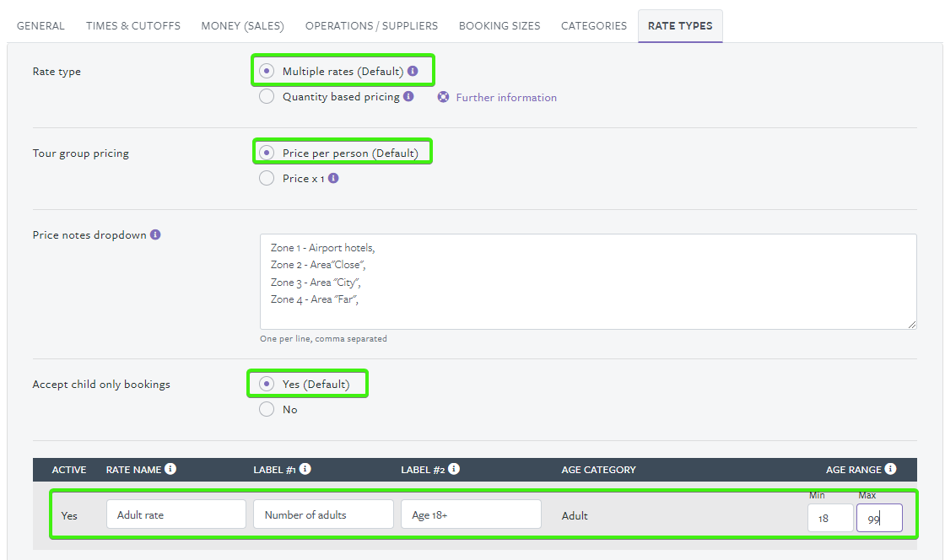The width and height of the screenshot is (945, 560).
Task: Choose Quantity based pricing radio
Action: click(x=267, y=96)
